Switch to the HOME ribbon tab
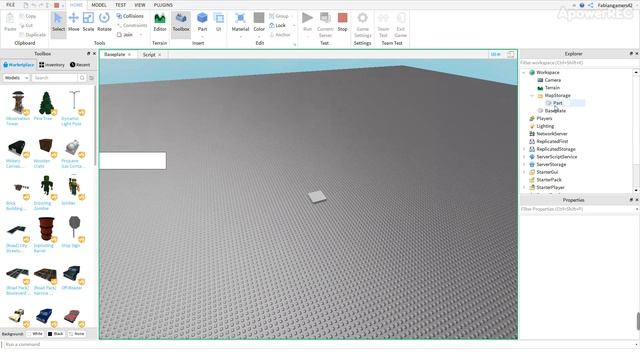The width and height of the screenshot is (640, 360). pyautogui.click(x=76, y=5)
